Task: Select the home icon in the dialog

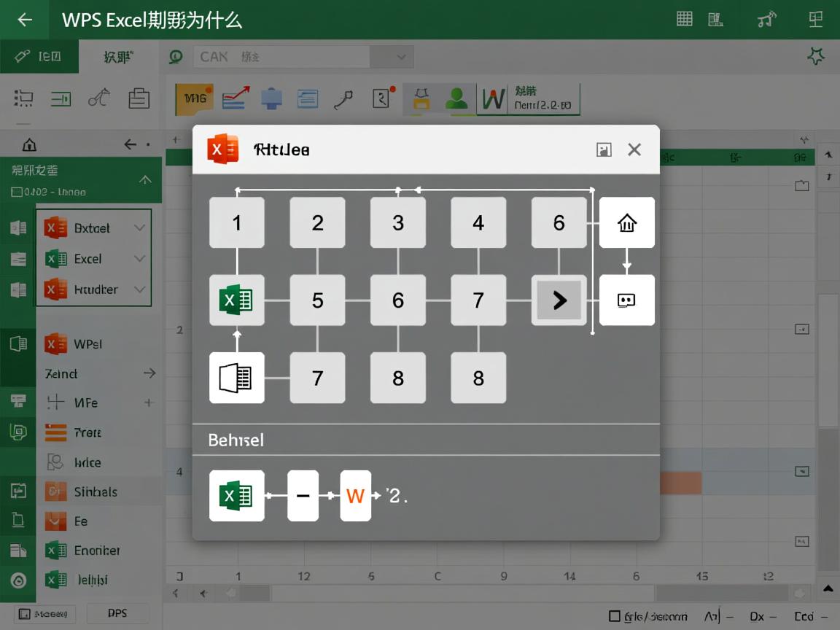Action: coord(626,223)
